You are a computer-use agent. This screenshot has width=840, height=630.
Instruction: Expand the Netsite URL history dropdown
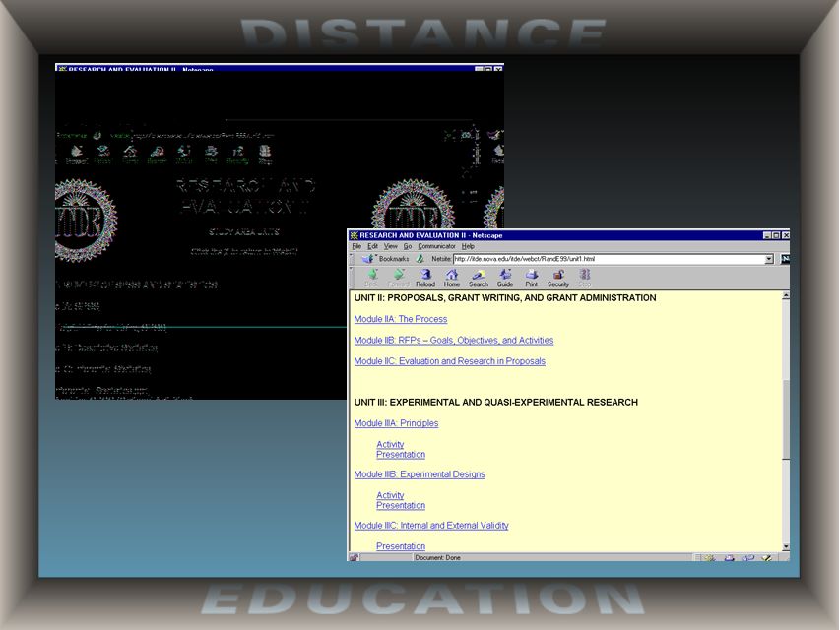pyautogui.click(x=769, y=259)
